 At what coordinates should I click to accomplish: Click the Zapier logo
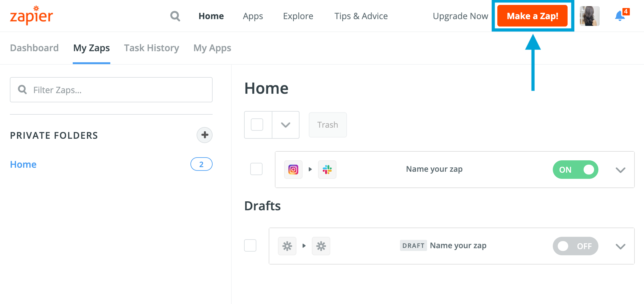pos(31,15)
